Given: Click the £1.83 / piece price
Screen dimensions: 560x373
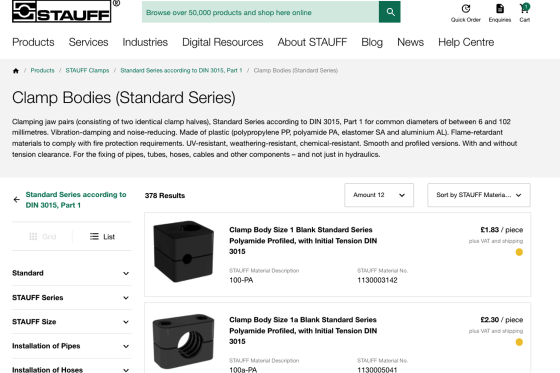Looking at the screenshot, I should [x=501, y=230].
